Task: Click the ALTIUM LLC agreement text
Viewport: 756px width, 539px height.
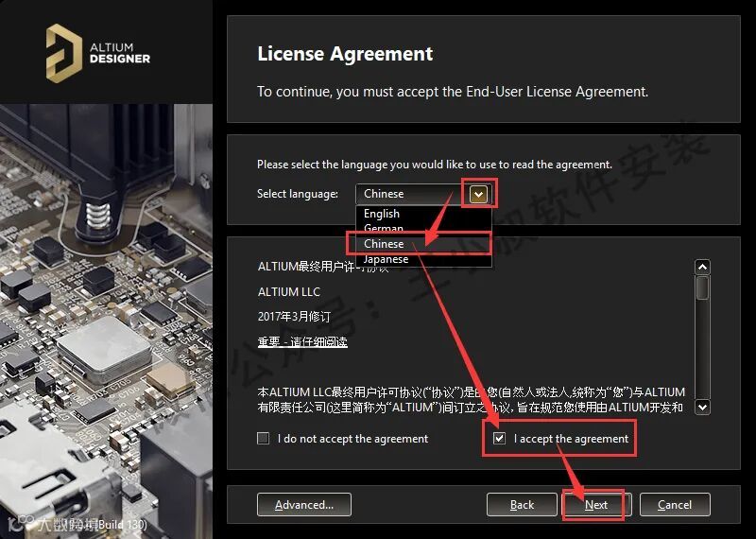Action: click(x=289, y=291)
